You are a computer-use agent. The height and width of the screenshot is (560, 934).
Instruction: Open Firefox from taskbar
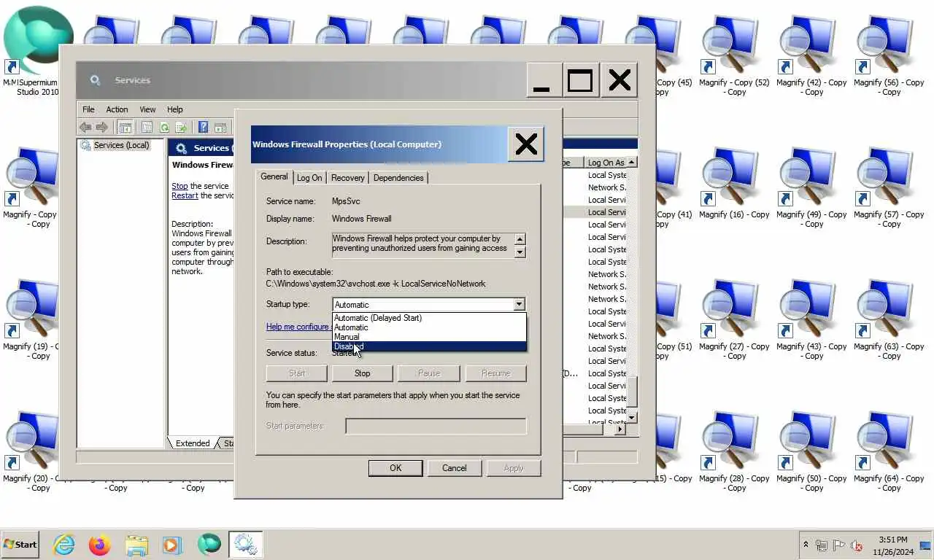click(x=100, y=545)
